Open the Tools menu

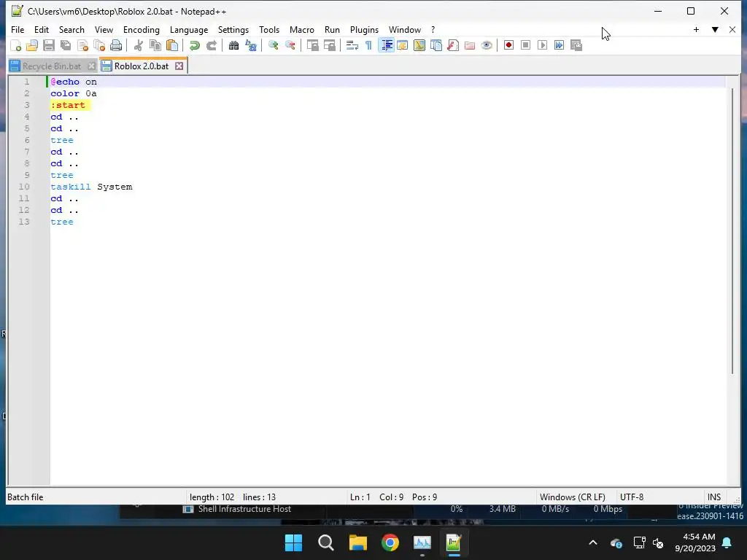click(x=269, y=29)
